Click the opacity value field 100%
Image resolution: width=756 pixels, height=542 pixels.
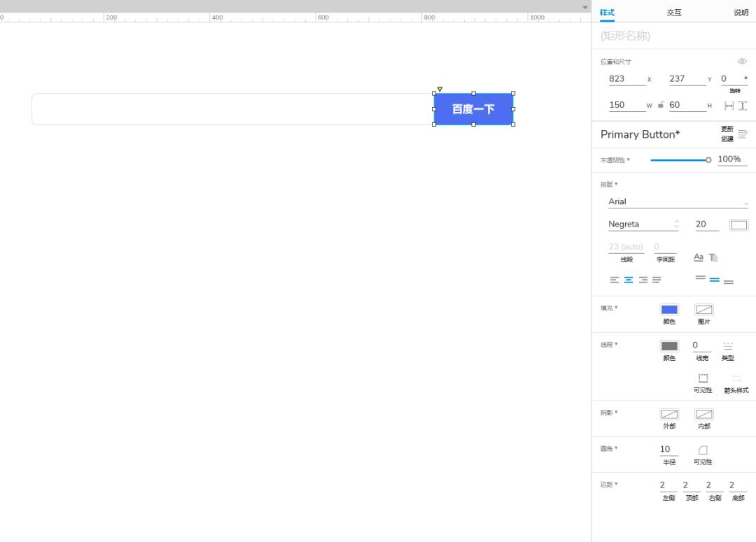[x=732, y=159]
